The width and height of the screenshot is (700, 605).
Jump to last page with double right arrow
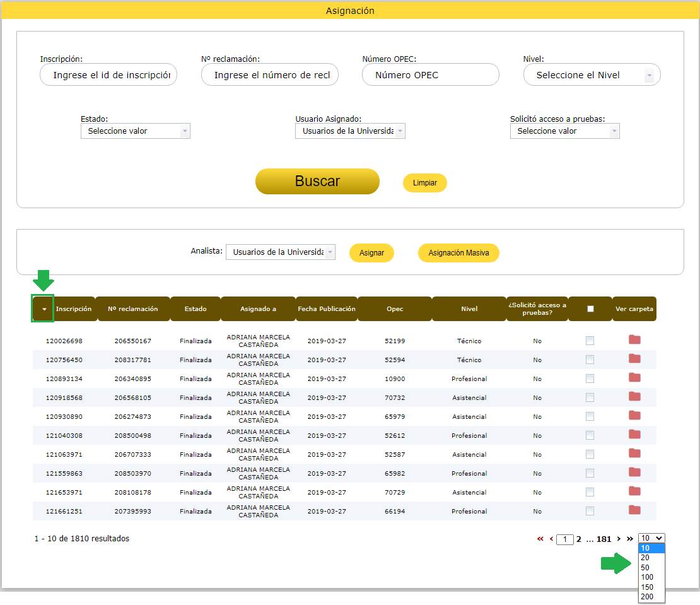pos(629,539)
